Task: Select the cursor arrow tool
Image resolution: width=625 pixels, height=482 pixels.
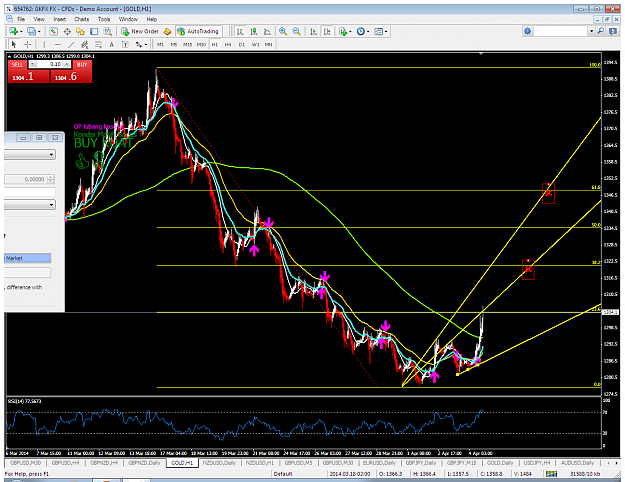Action: [14, 44]
